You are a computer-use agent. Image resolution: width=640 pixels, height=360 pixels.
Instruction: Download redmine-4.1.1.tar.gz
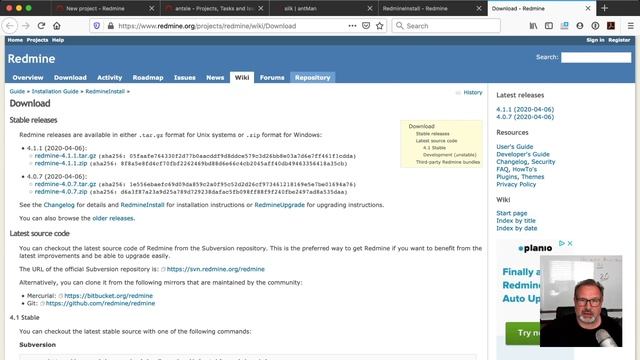pos(65,156)
